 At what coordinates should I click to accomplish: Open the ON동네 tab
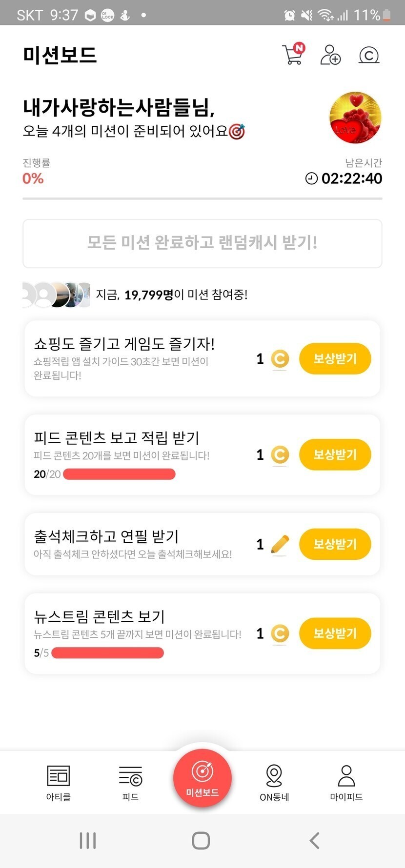274,782
